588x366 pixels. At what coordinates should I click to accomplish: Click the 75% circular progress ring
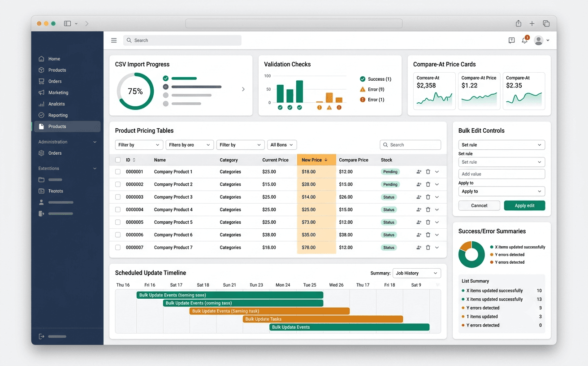click(x=135, y=91)
